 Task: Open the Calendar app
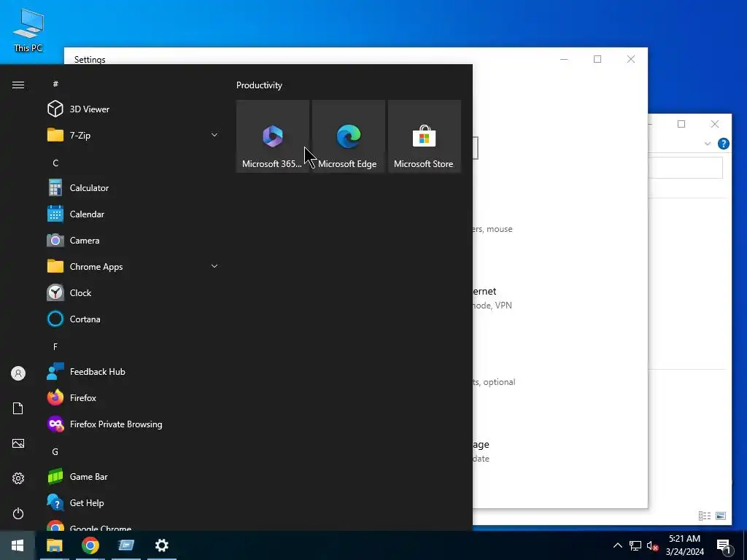tap(133, 214)
